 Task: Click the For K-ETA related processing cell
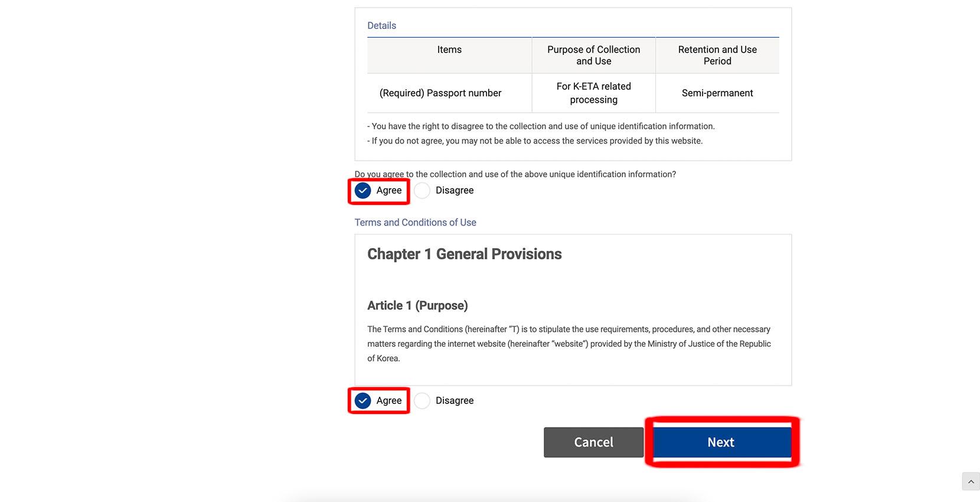pos(593,93)
